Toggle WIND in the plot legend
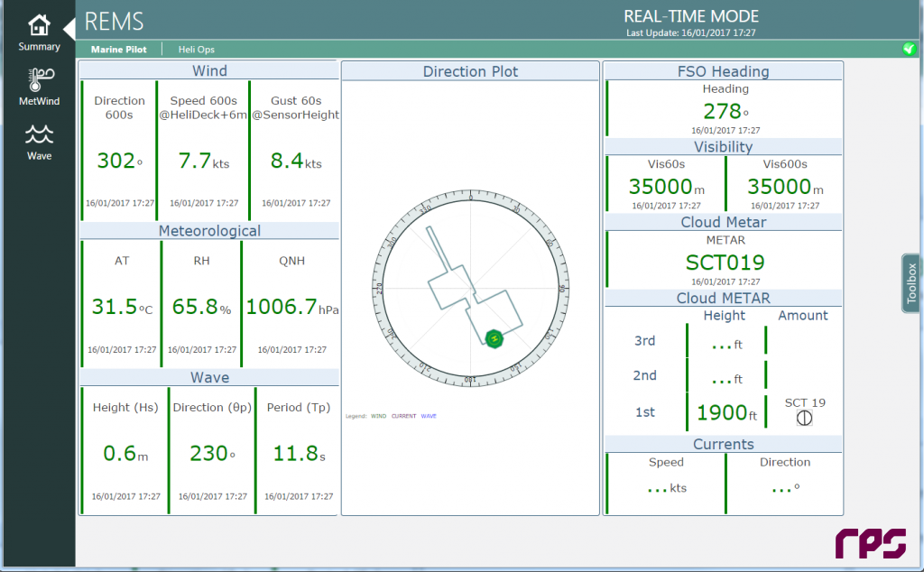 379,416
